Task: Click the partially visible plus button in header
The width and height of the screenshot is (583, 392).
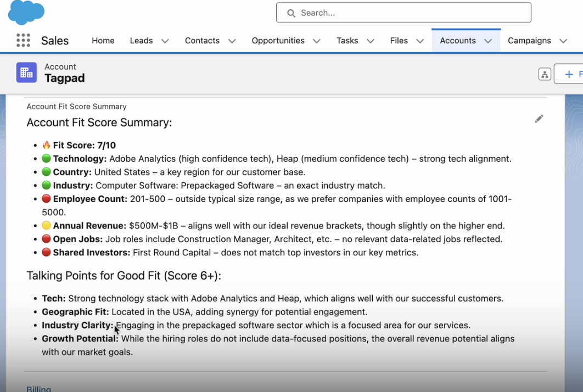Action: (x=569, y=74)
